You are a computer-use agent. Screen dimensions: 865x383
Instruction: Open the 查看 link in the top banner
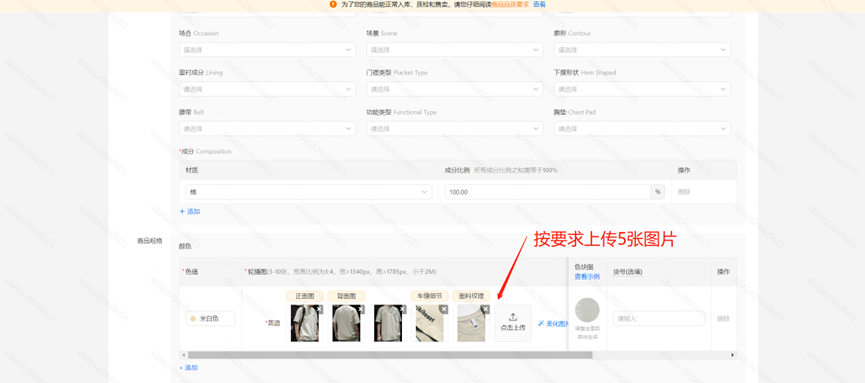pos(539,4)
